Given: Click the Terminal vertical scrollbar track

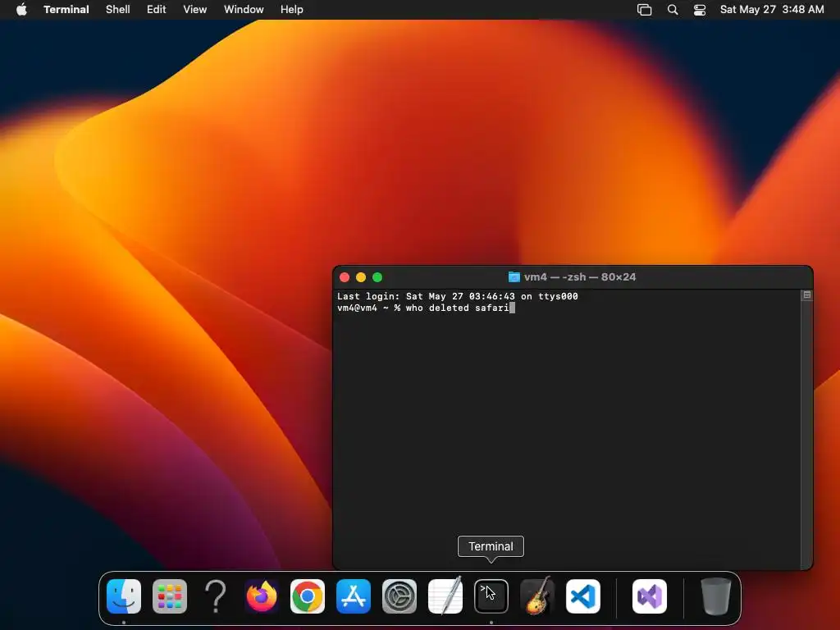Looking at the screenshot, I should (x=807, y=434).
